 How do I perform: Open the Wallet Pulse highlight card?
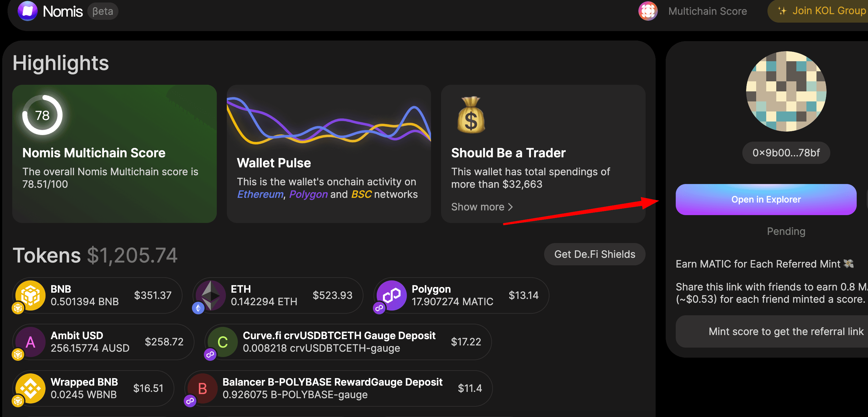(329, 154)
